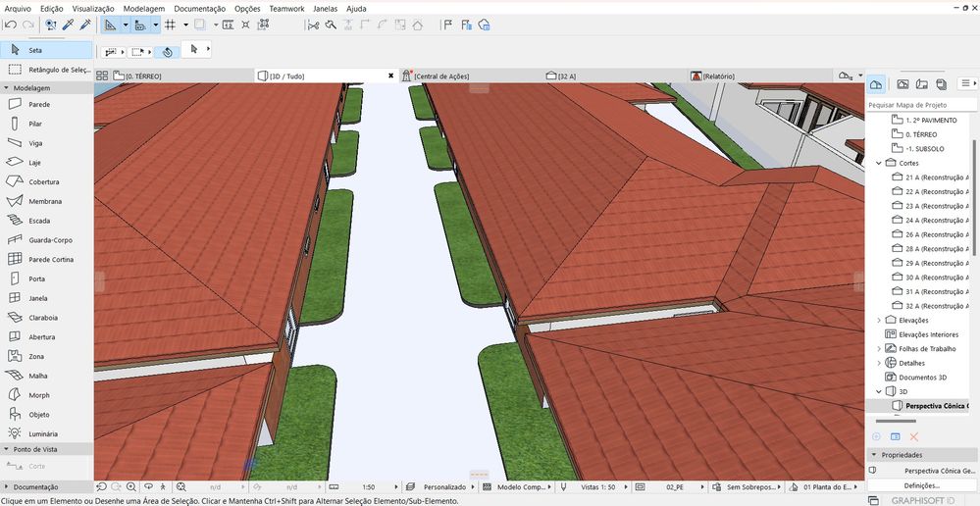Image resolution: width=980 pixels, height=506 pixels.
Task: Collapse the Modelagem toolbox section
Action: (6, 87)
